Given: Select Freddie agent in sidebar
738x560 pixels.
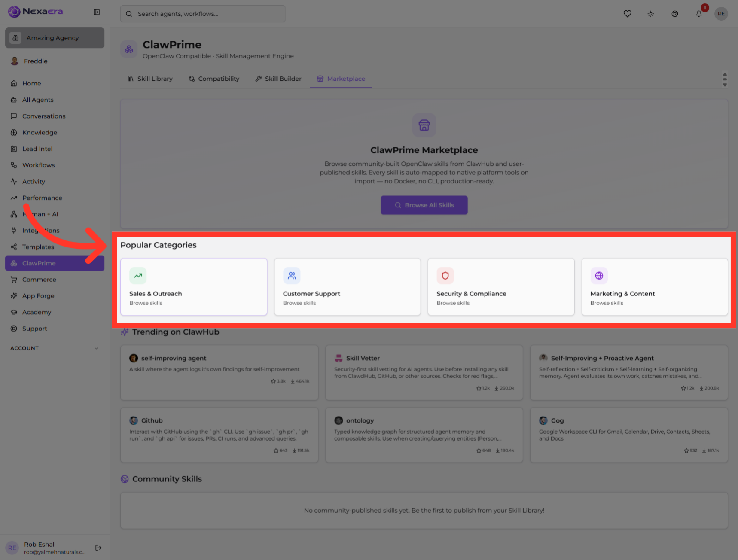Looking at the screenshot, I should (55, 61).
